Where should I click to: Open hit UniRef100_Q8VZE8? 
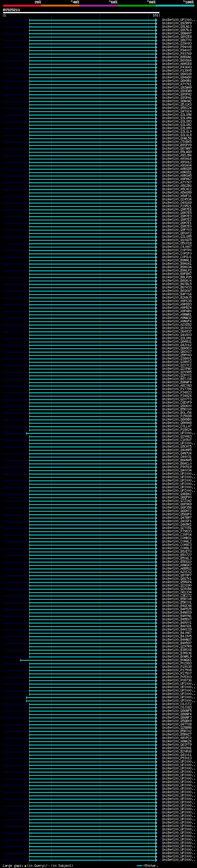click(x=177, y=37)
